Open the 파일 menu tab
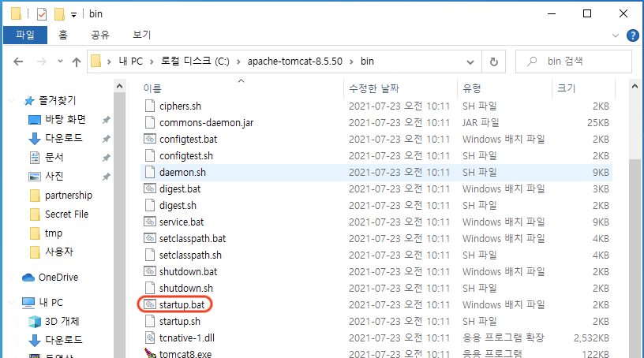Viewport: 644px width, 358px height. pos(25,35)
